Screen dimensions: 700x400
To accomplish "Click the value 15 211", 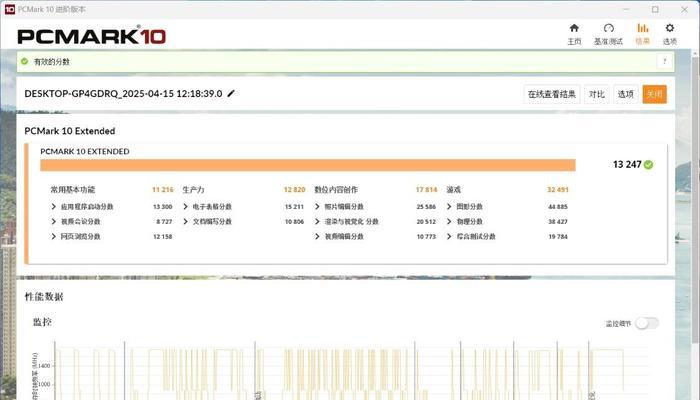I will [294, 207].
